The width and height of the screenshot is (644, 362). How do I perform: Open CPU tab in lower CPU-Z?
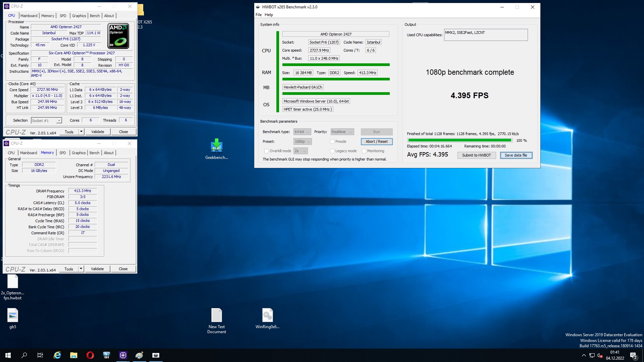point(11,153)
